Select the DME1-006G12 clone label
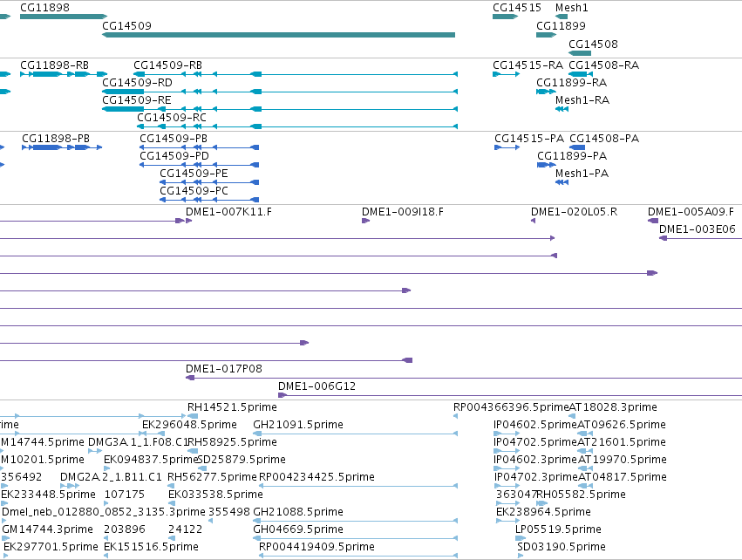The height and width of the screenshot is (560, 742). coord(317,386)
